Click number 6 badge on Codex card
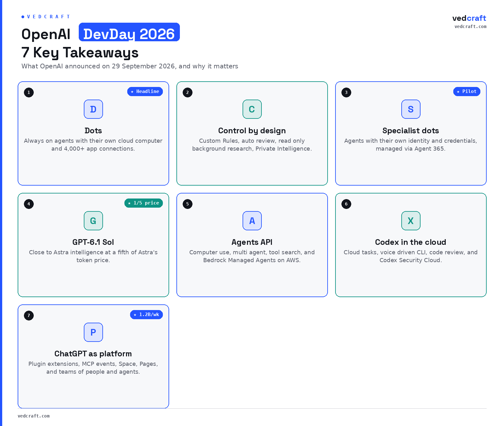The width and height of the screenshot is (504, 426). (346, 204)
